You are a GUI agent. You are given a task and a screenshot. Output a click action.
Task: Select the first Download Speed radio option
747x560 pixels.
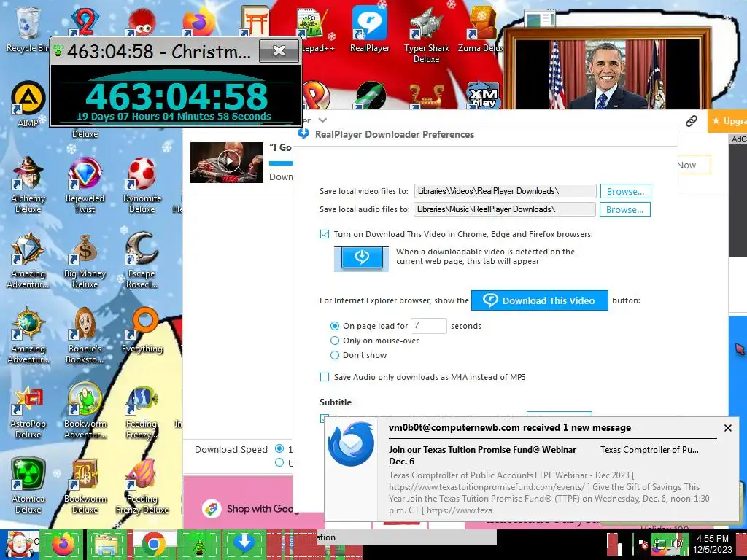[279, 448]
